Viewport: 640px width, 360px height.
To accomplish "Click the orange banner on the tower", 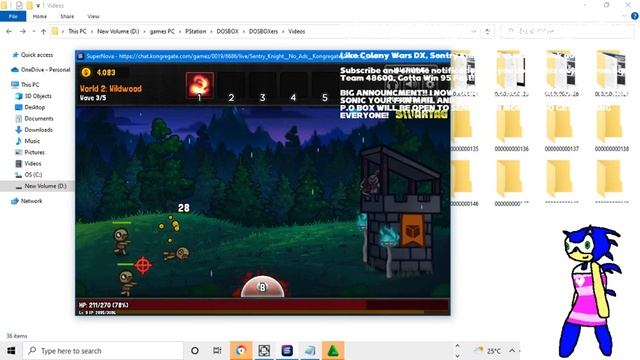I will click(x=412, y=231).
